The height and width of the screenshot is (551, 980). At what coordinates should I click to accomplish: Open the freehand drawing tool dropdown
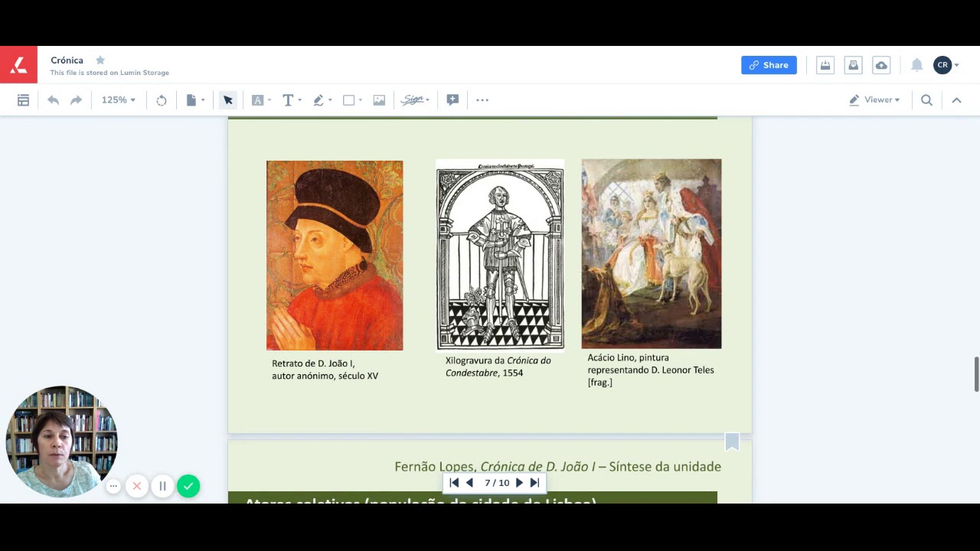click(322, 100)
